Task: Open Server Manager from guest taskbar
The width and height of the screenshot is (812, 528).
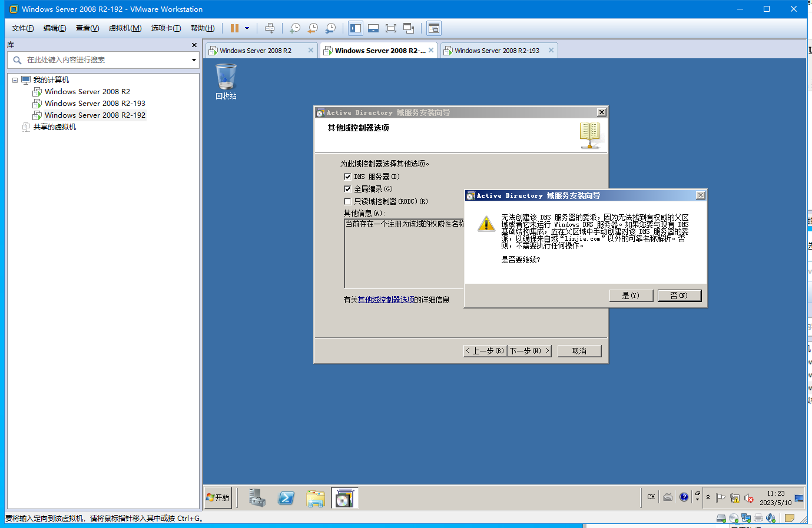Action: [257, 498]
